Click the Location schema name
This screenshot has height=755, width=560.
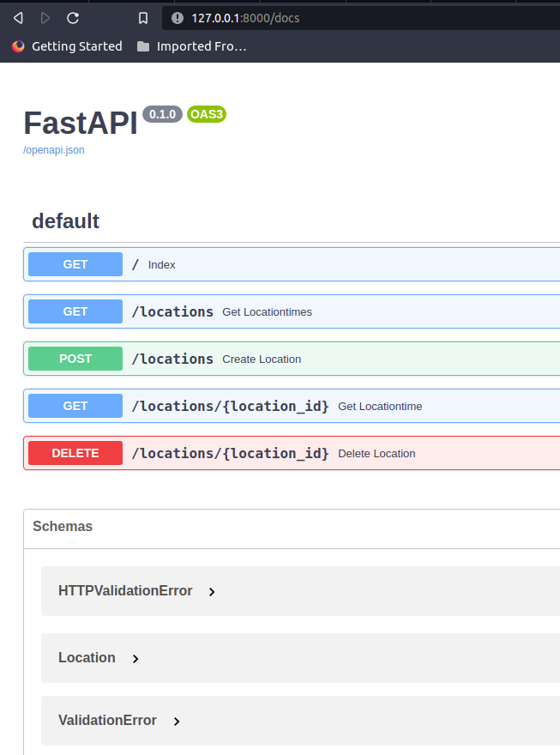pos(87,658)
